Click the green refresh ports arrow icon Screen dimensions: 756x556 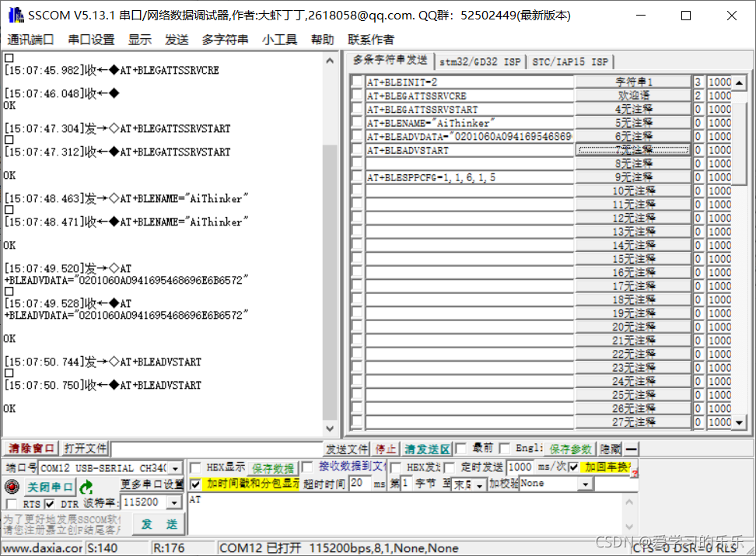tap(86, 487)
